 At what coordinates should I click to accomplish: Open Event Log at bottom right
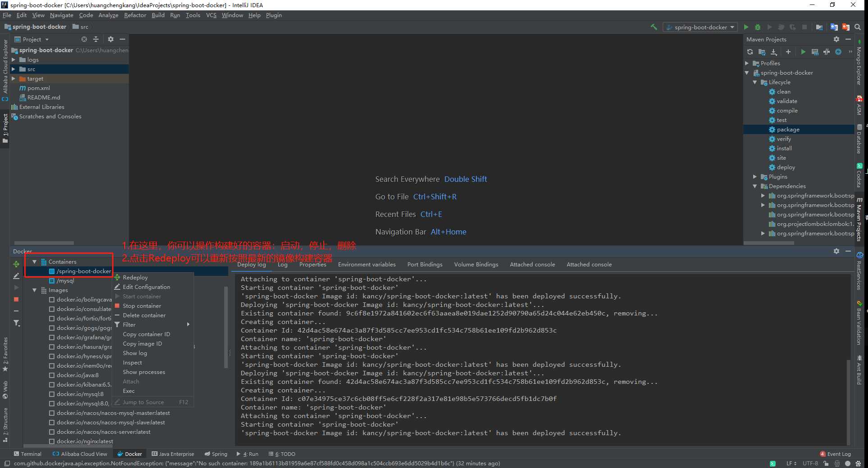[836, 454]
